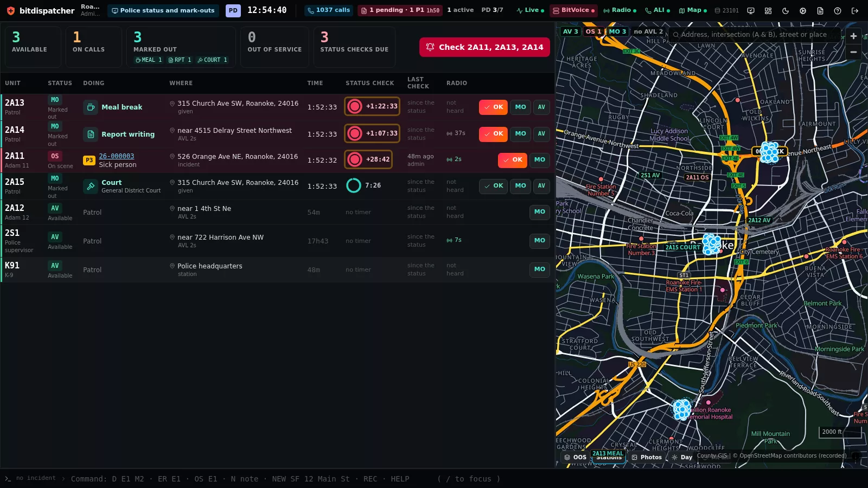The height and width of the screenshot is (488, 868).
Task: Sort the table by Time column header
Action: coord(315,83)
